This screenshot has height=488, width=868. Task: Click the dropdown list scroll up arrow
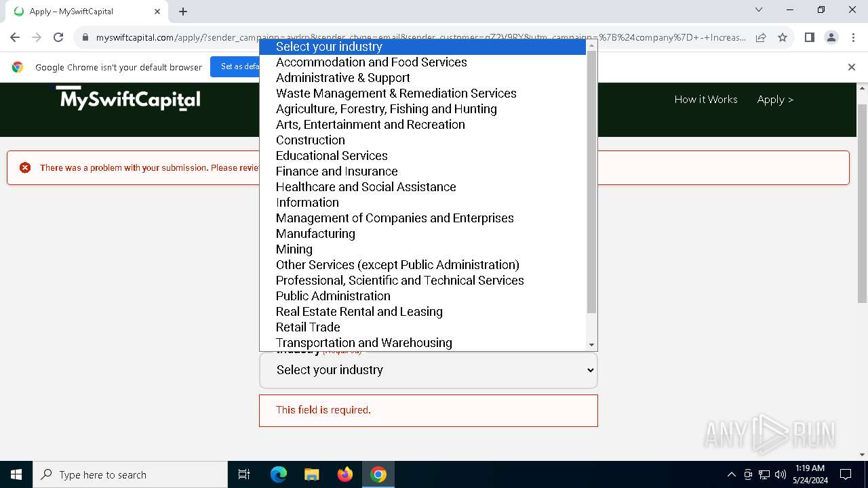point(591,45)
